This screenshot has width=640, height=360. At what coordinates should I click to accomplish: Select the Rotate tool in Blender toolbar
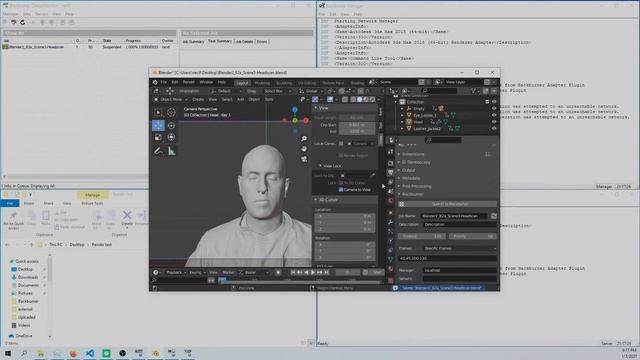click(171, 125)
